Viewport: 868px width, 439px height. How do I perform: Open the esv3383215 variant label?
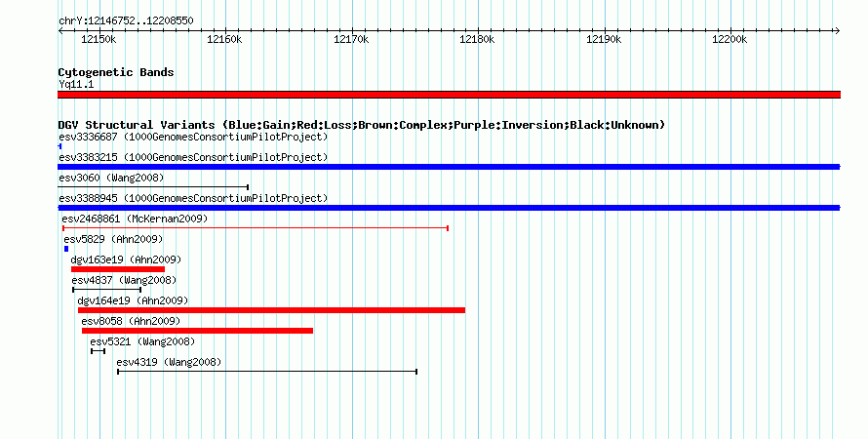[x=193, y=157]
